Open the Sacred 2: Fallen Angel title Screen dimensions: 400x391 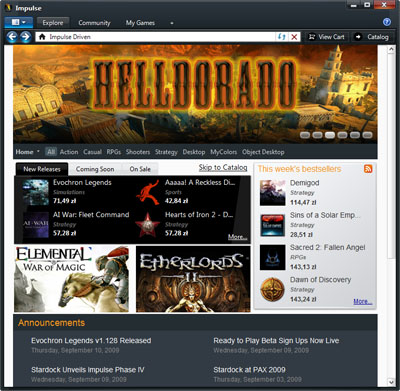328,247
